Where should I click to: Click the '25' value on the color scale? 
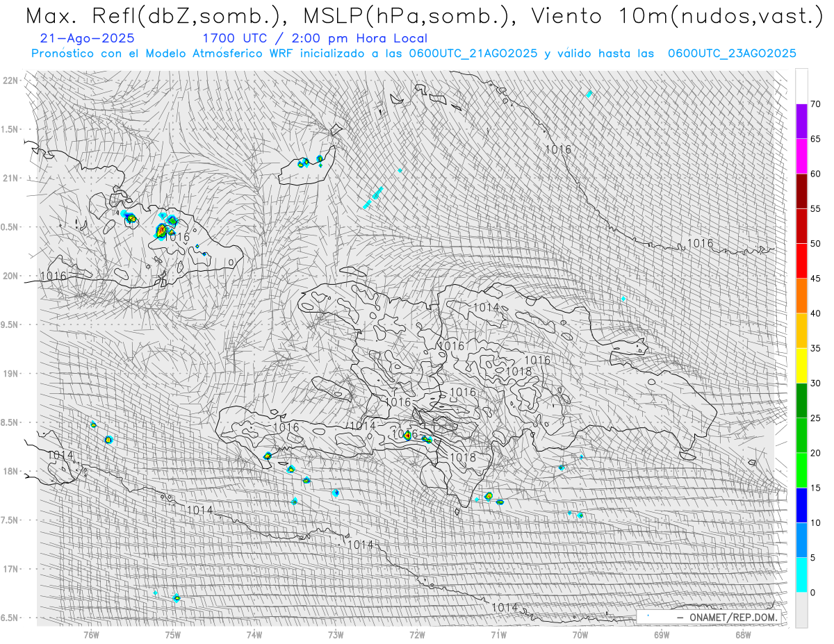815,418
